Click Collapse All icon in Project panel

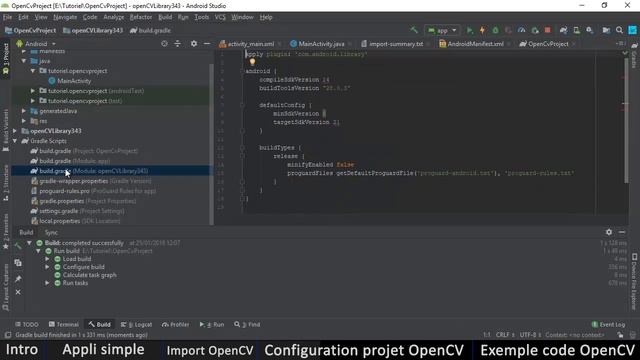click(178, 43)
